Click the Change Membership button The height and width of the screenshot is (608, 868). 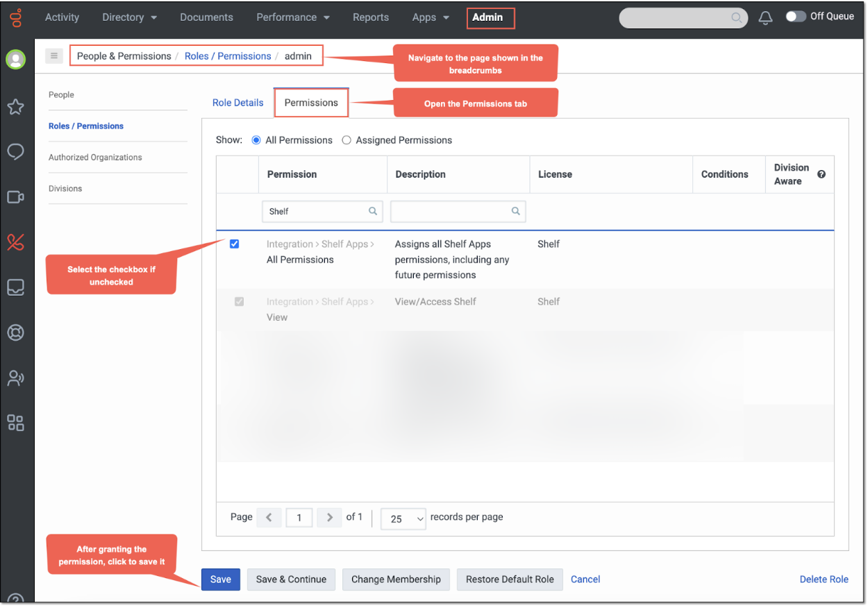[x=396, y=580]
